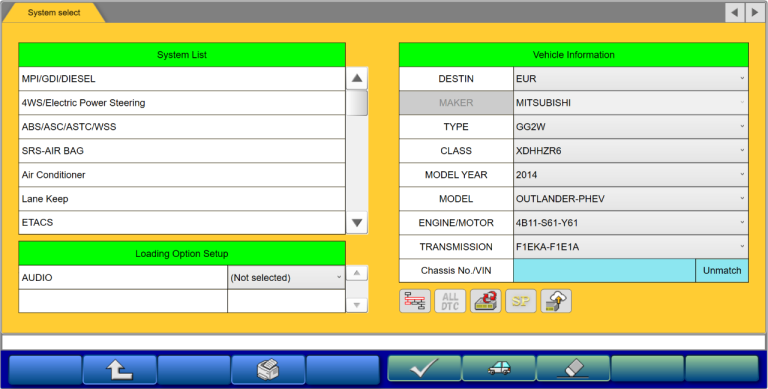Choose SRS-AIR BAG from System List
Screen dimensions: 768x389
coord(182,150)
